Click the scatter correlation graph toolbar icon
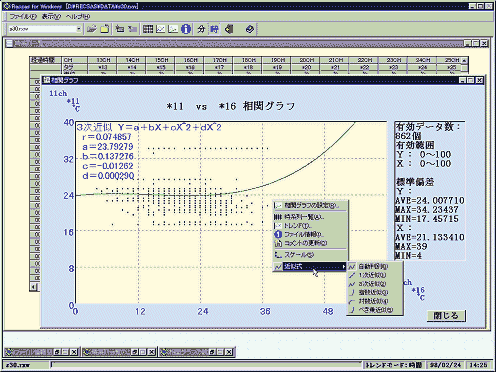496x372 pixels. (x=173, y=29)
